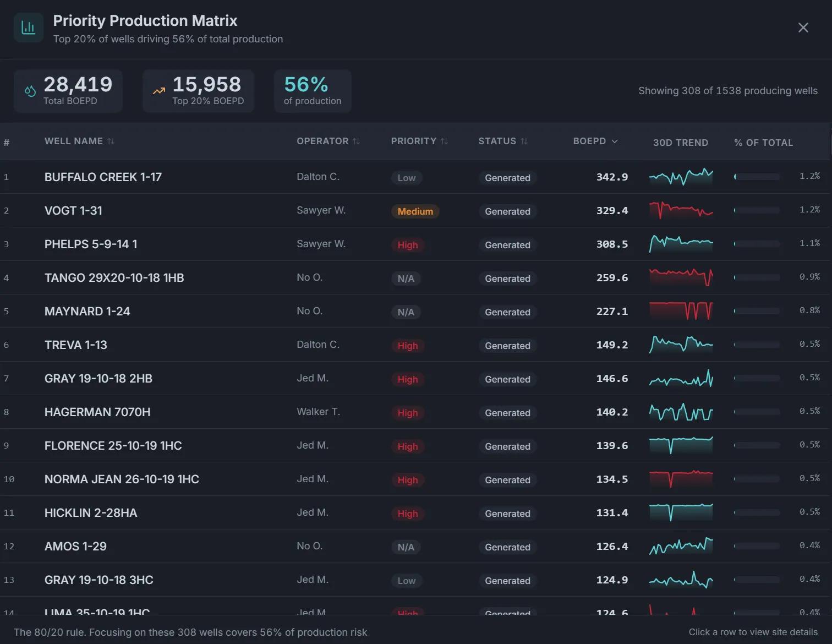
Task: Click the High priority badge for PHELPS 5-9-14 1
Action: [x=408, y=245]
